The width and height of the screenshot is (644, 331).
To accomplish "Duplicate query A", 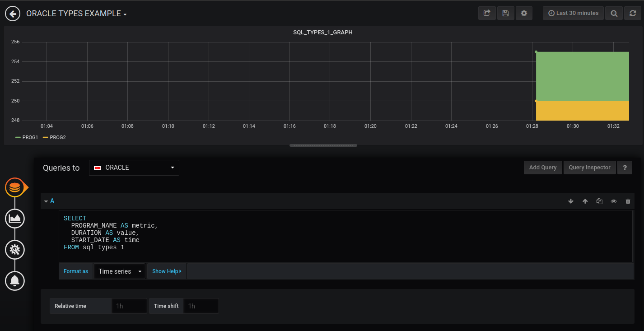I will 599,201.
